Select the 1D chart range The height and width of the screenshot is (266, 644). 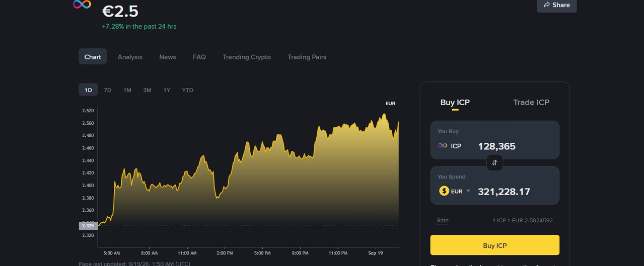coord(88,90)
